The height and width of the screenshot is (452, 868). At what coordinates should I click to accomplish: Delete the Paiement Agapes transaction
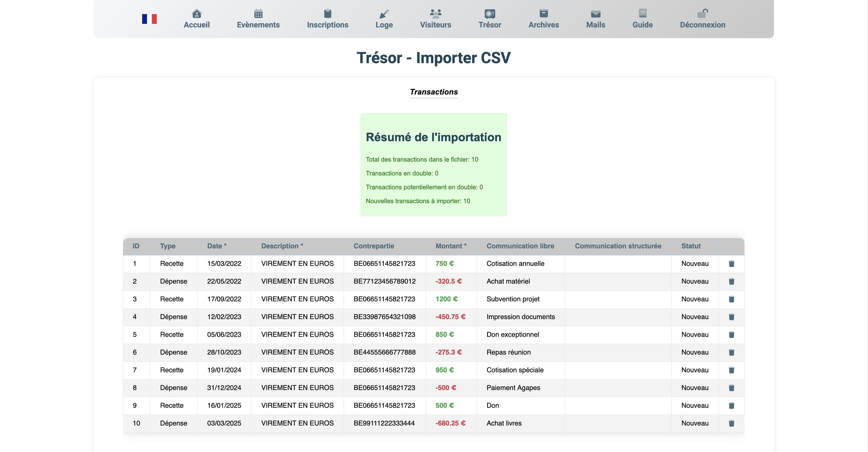[x=731, y=388]
